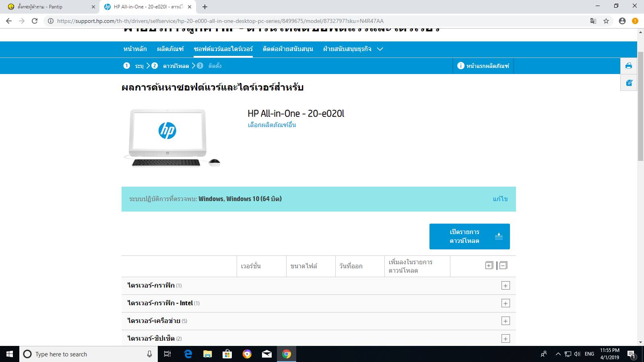Image resolution: width=644 pixels, height=362 pixels.
Task: Click the collapse all minus icon in table header
Action: 503,265
